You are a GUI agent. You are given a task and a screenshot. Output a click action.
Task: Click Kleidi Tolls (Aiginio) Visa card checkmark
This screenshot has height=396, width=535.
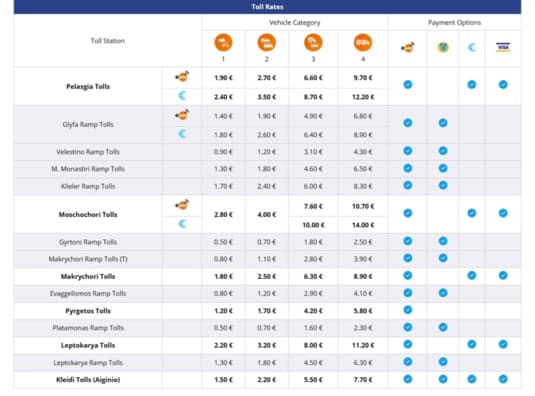pyautogui.click(x=503, y=379)
